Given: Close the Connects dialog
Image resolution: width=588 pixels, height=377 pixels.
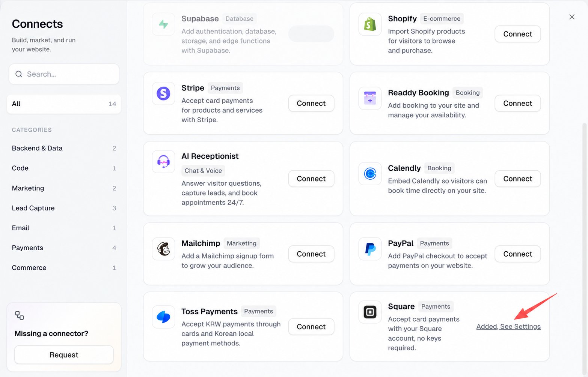Looking at the screenshot, I should pyautogui.click(x=572, y=17).
